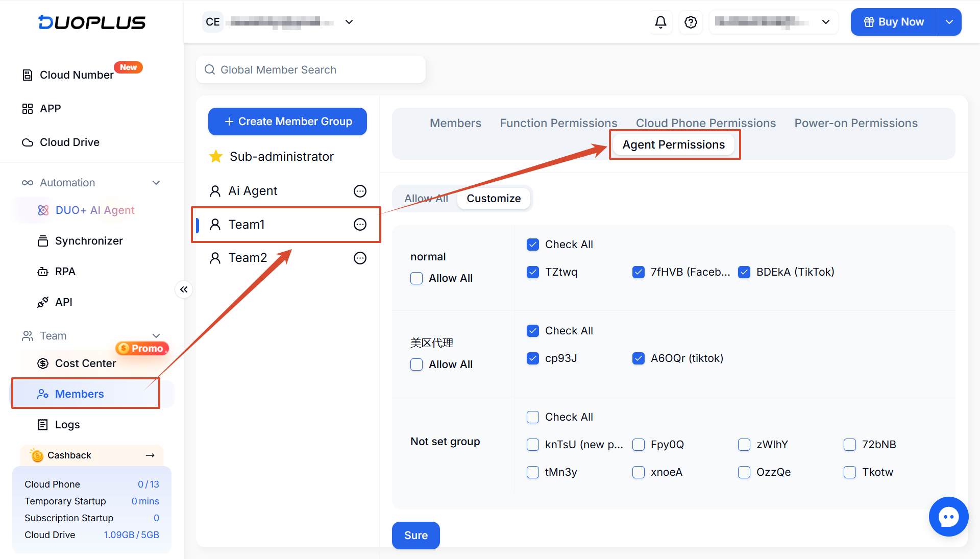Click the DuoPlus logo
The width and height of the screenshot is (980, 559).
(x=92, y=22)
